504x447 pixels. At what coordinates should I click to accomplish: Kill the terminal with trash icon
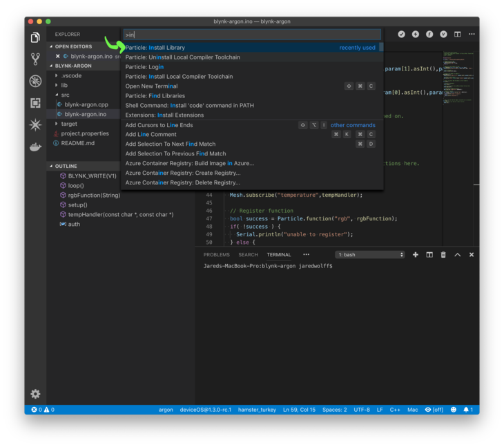pyautogui.click(x=443, y=255)
